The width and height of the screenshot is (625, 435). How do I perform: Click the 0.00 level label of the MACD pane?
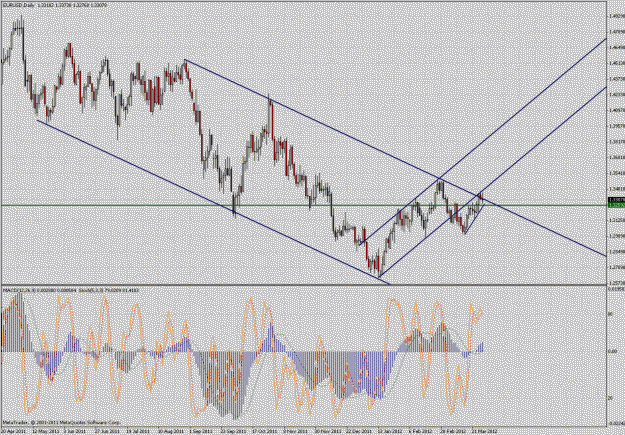pyautogui.click(x=612, y=351)
